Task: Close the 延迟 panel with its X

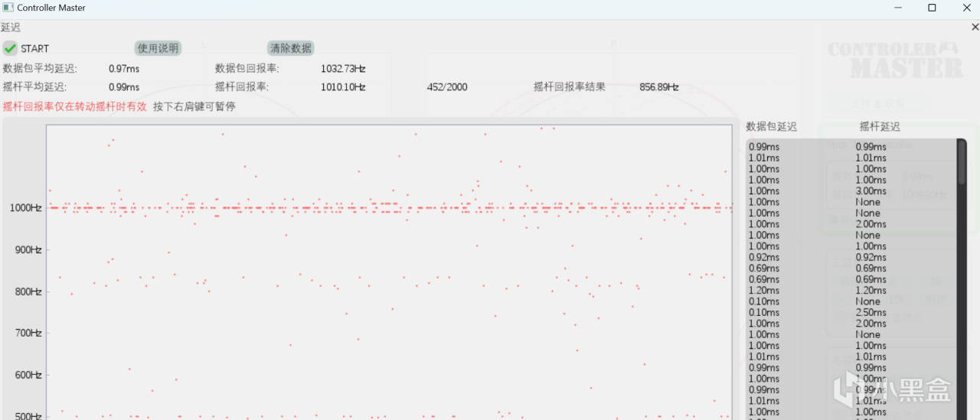Action: [975, 27]
